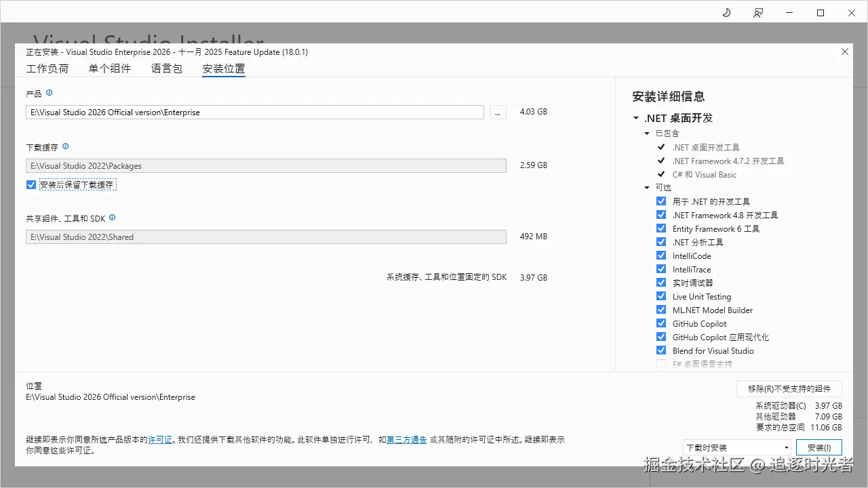Close the Visual Studio Installer window
This screenshot has width=868, height=488.
click(852, 13)
